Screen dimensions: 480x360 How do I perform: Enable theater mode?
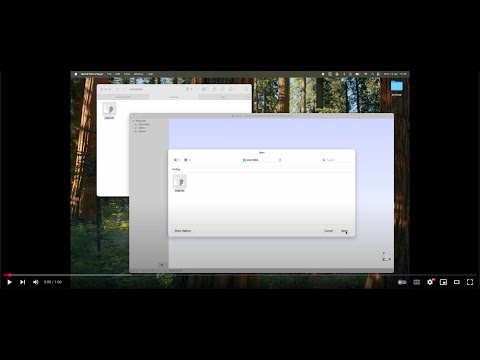pos(457,282)
